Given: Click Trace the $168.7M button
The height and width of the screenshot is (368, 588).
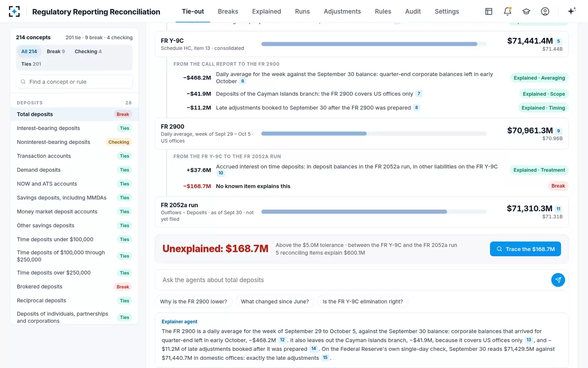Looking at the screenshot, I should pyautogui.click(x=525, y=249).
